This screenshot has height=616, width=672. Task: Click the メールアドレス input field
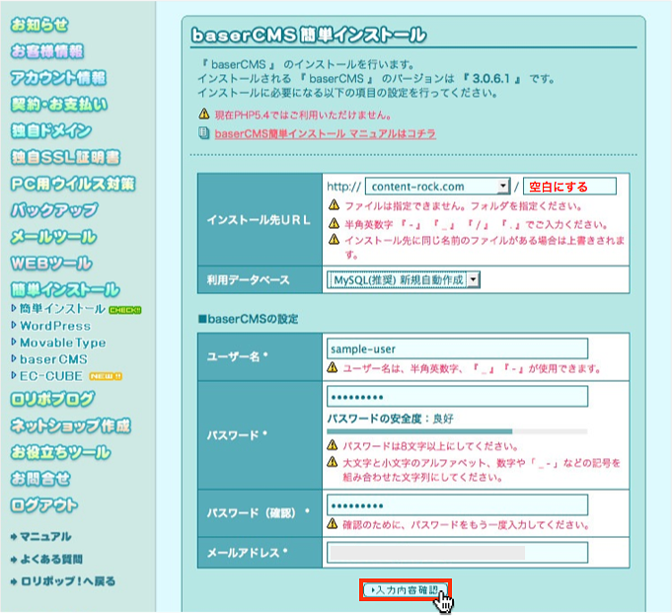tap(457, 553)
